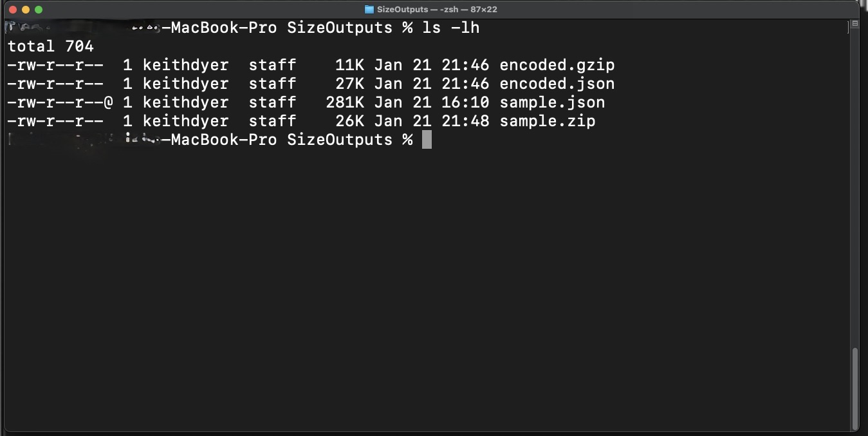Click the terminal scrollbar thumb
The height and width of the screenshot is (436, 868).
pyautogui.click(x=855, y=388)
